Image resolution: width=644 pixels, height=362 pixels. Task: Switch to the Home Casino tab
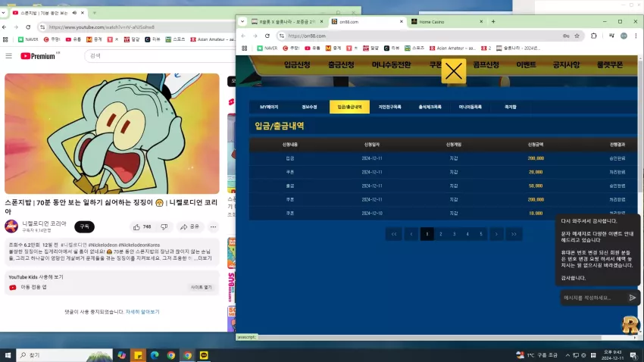447,22
